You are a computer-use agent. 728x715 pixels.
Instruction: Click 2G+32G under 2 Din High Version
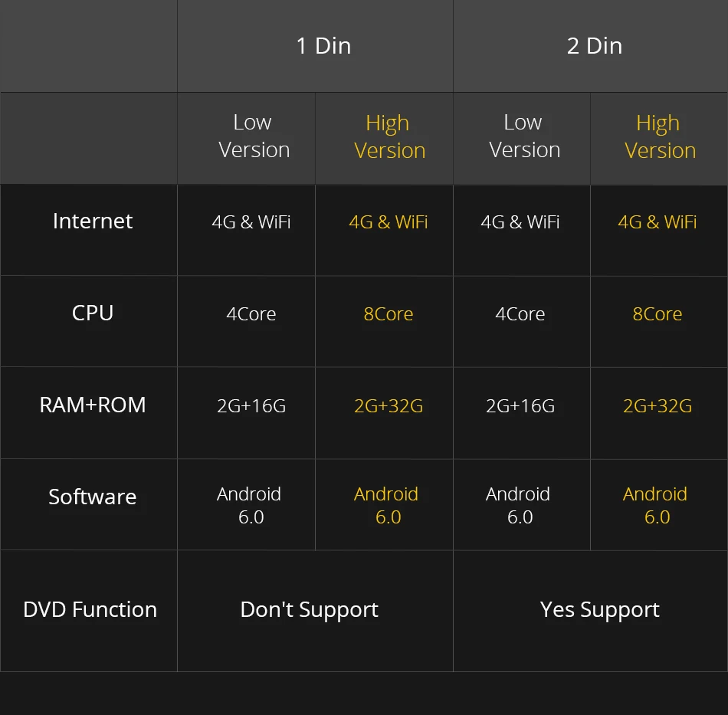click(x=657, y=406)
